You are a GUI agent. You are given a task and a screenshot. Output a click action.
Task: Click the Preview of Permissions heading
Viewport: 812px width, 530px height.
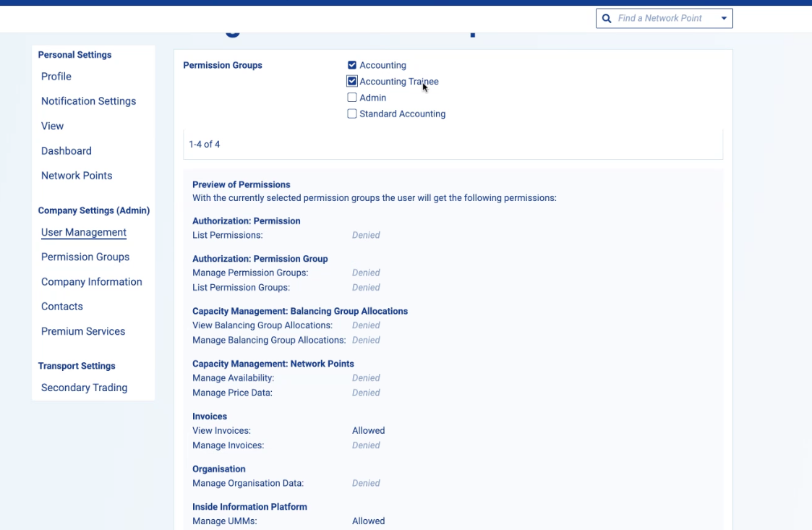[x=242, y=184]
